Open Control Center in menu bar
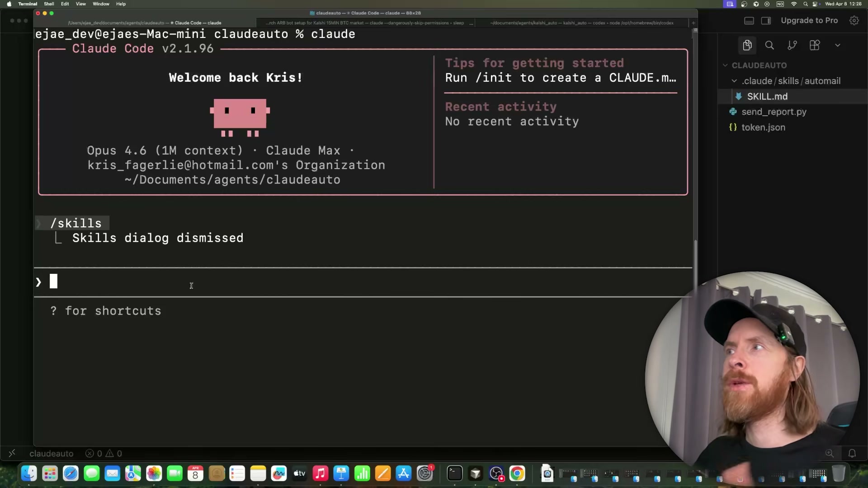 pos(815,4)
